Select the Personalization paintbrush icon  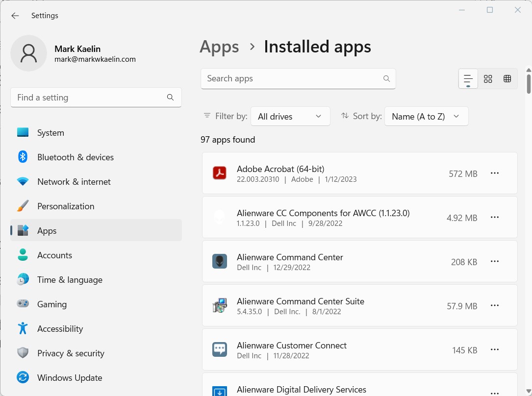23,206
